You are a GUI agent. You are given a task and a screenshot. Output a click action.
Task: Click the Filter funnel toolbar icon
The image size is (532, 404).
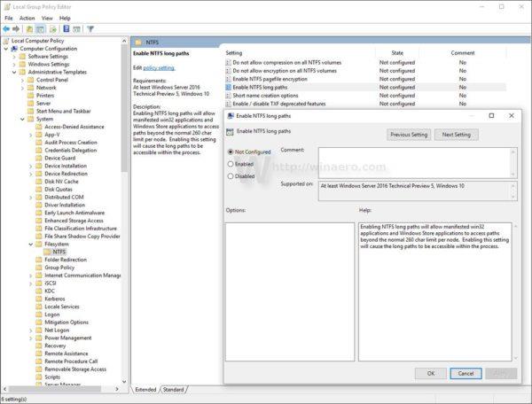point(90,29)
